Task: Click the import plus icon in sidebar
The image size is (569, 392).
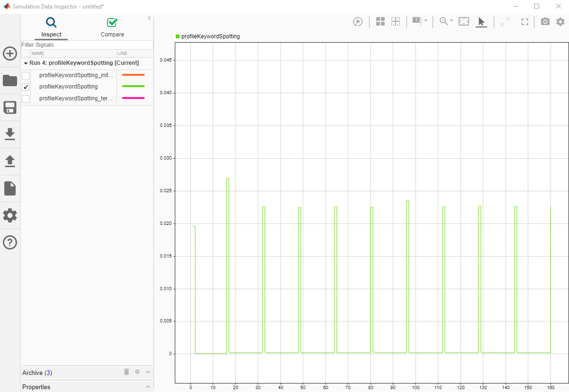Action: [10, 53]
